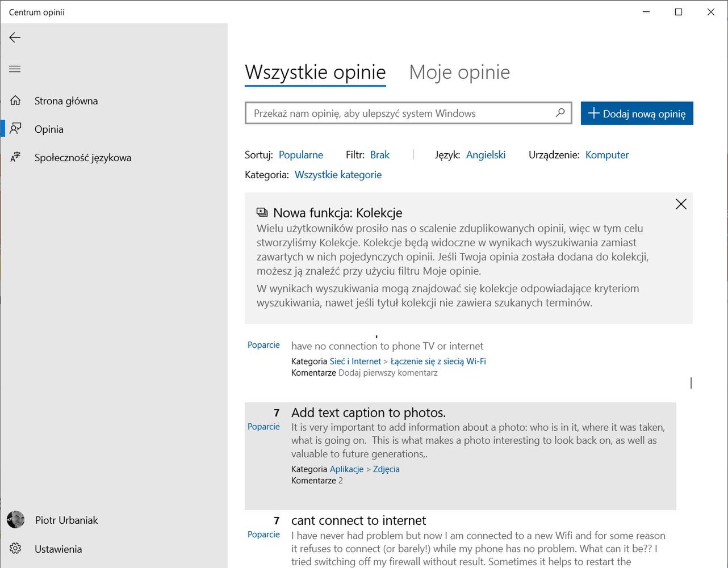Click Komentarze 2 under Add text caption

tap(317, 481)
